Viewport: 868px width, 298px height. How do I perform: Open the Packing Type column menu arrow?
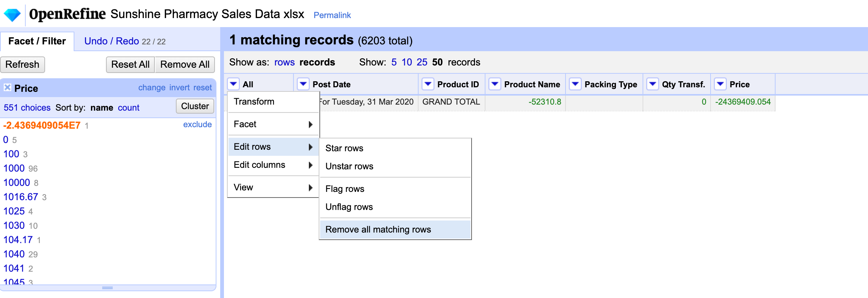(575, 84)
